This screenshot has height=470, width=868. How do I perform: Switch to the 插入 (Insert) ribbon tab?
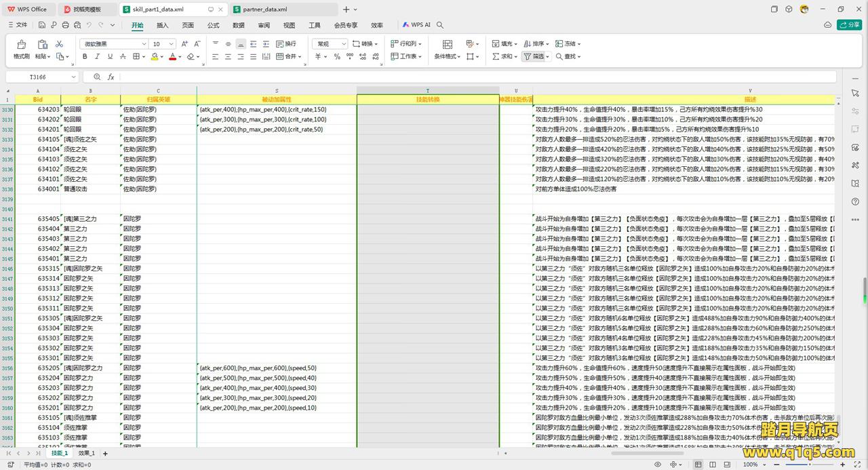[x=163, y=25]
